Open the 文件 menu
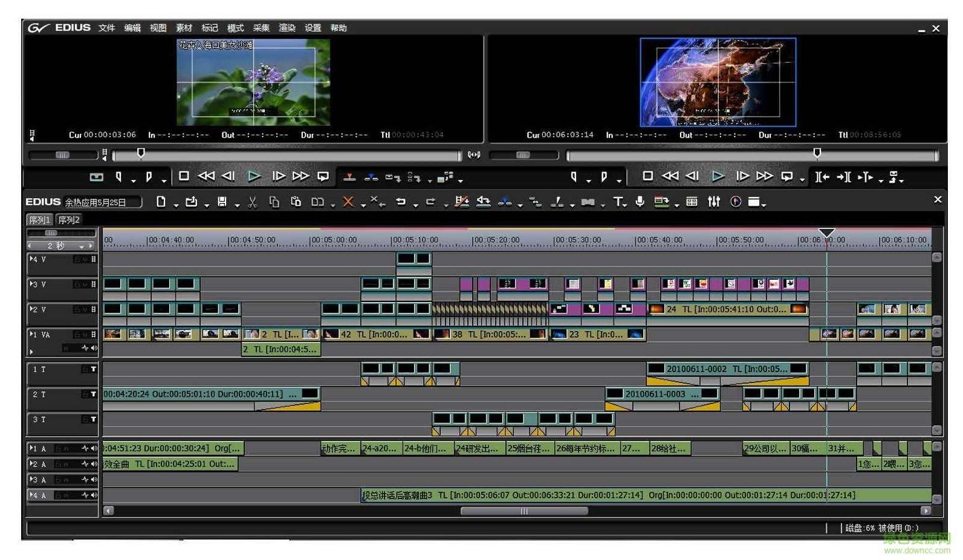 click(x=107, y=28)
